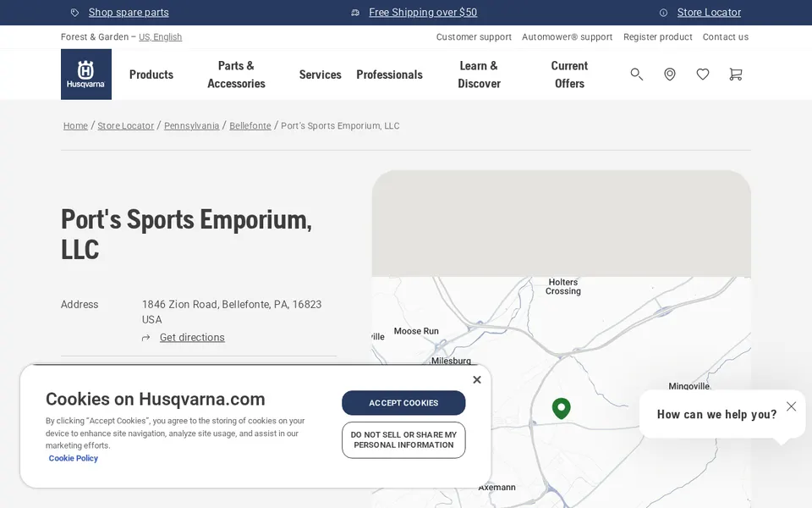Open the shopping cart icon

(x=735, y=75)
